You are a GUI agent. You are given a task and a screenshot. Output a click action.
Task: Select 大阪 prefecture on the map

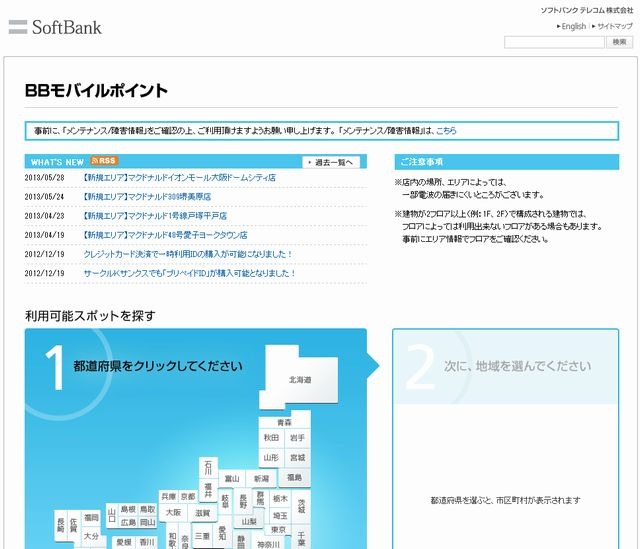[x=173, y=513]
